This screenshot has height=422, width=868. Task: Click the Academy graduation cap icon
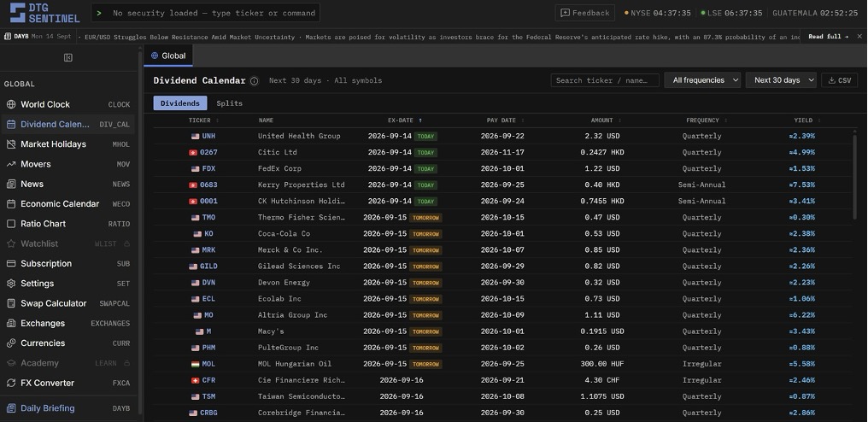(x=10, y=363)
